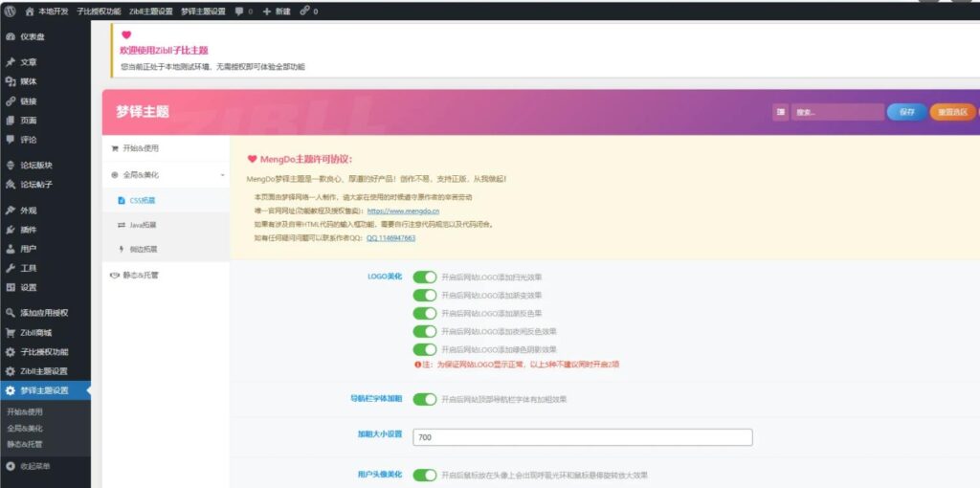Select highlighted 梦铎主题设置 sidebar item
This screenshot has height=488, width=980.
45,390
